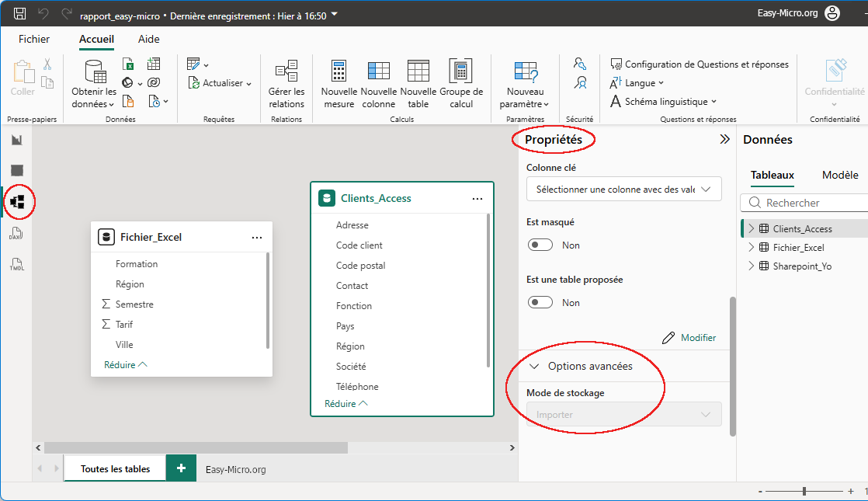Click the Nouvelle table icon

[418, 72]
